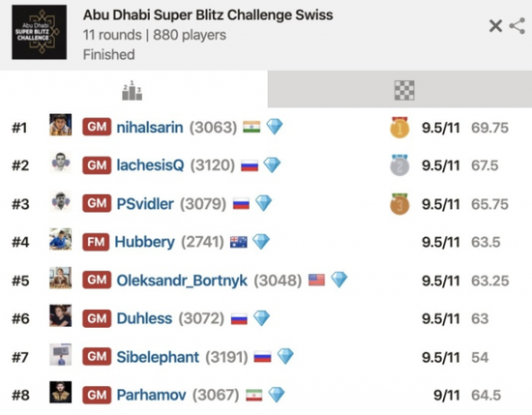The height and width of the screenshot is (415, 532).
Task: Close the tournament panel with the X
Action: (x=495, y=26)
